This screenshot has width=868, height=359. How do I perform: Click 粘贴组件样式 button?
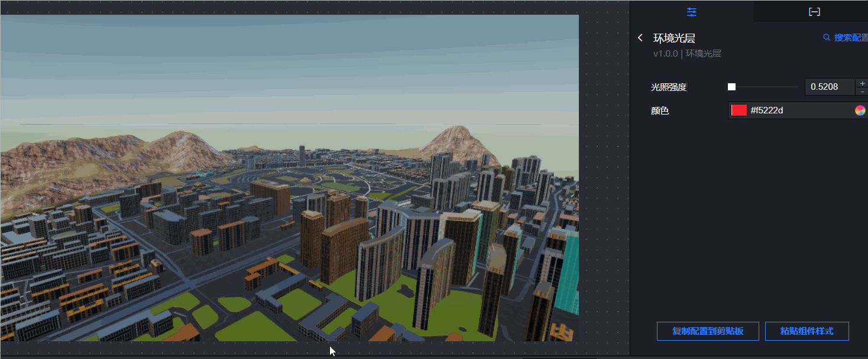(807, 331)
